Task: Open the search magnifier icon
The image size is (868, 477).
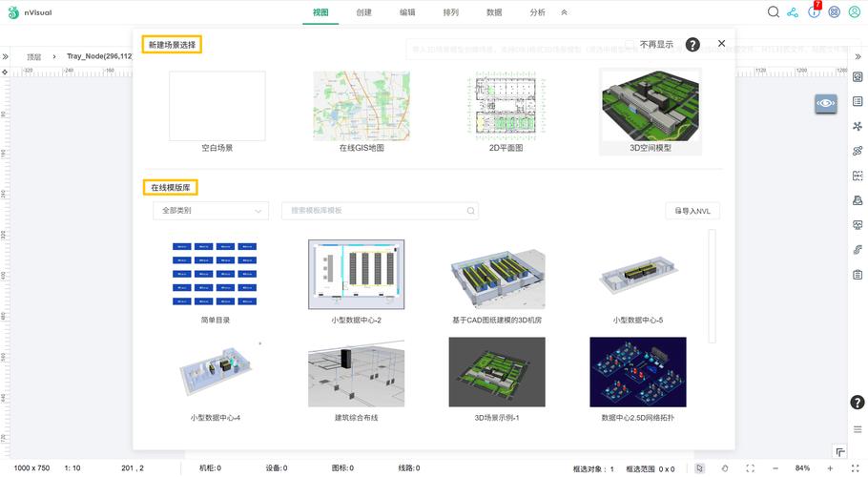Action: coord(774,12)
